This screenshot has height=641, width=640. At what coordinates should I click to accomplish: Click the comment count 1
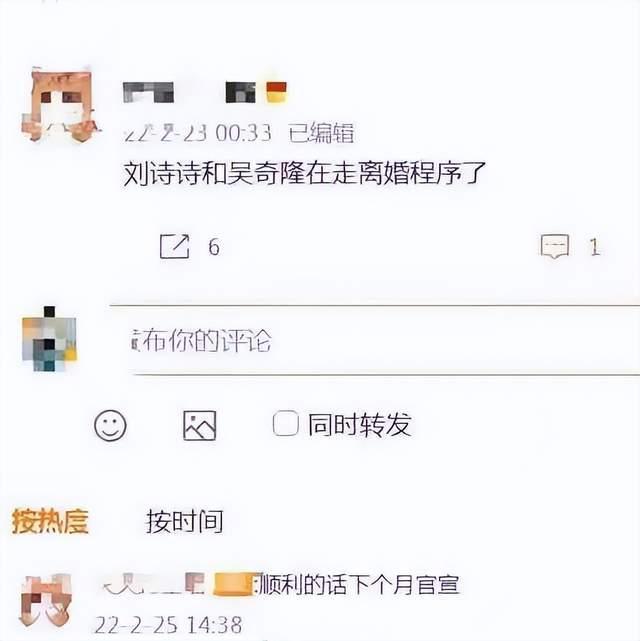(x=595, y=247)
